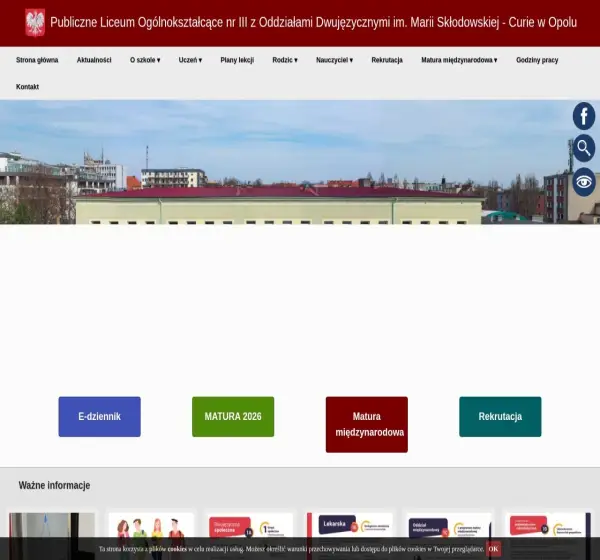Open Rekrutacja in the navigation bar

[387, 60]
